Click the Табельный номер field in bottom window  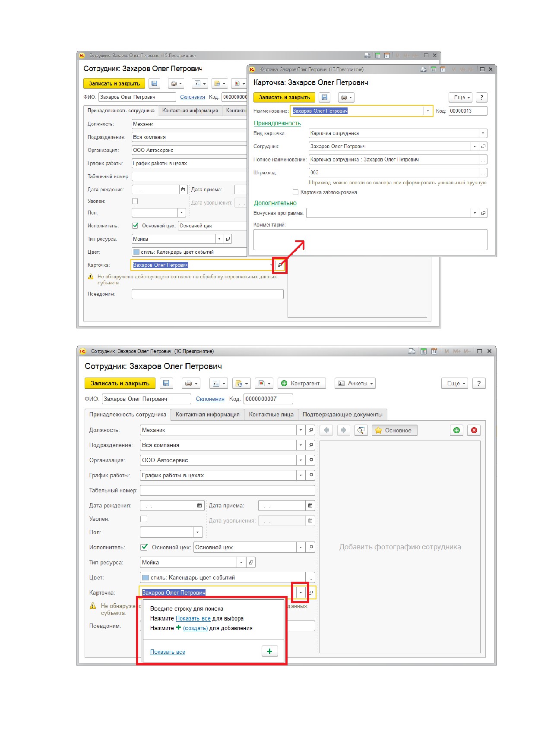[228, 491]
